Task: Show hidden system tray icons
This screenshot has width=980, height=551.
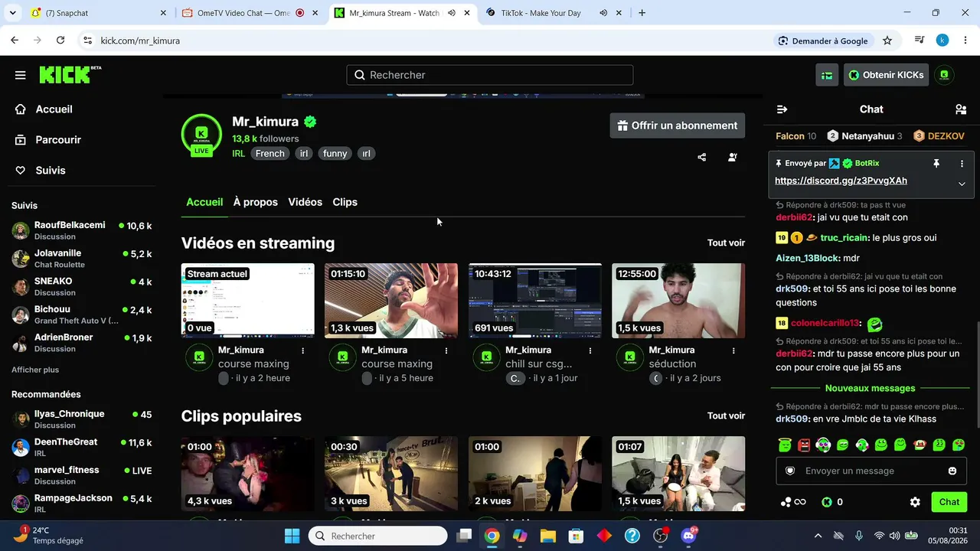Action: [818, 536]
